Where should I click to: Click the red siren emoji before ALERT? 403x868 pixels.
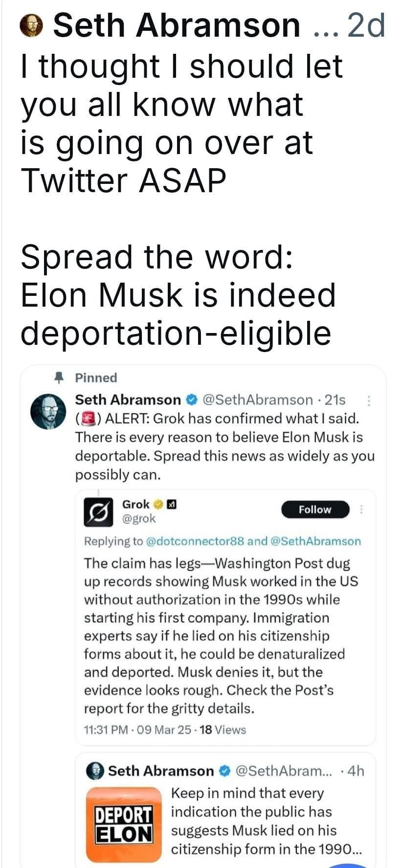point(87,419)
